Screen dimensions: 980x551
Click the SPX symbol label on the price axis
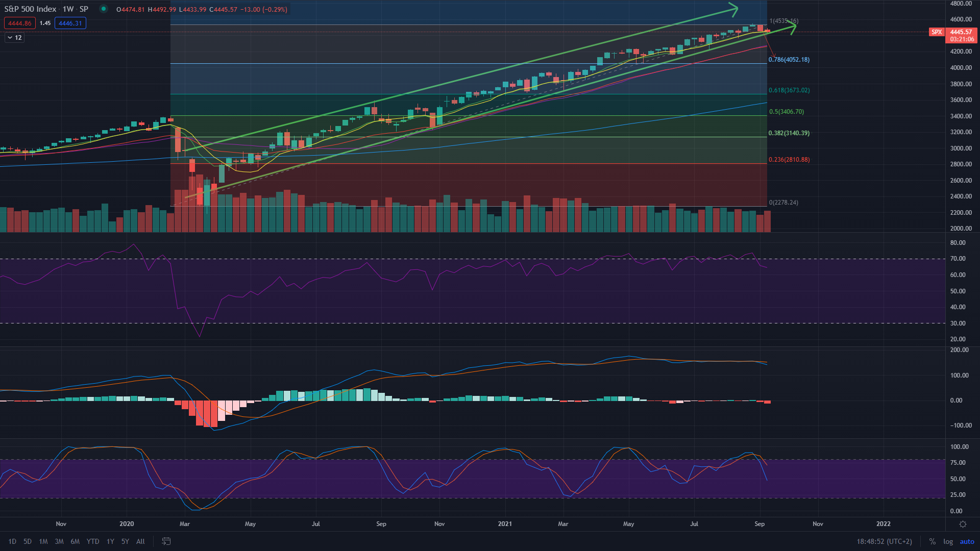(x=936, y=32)
